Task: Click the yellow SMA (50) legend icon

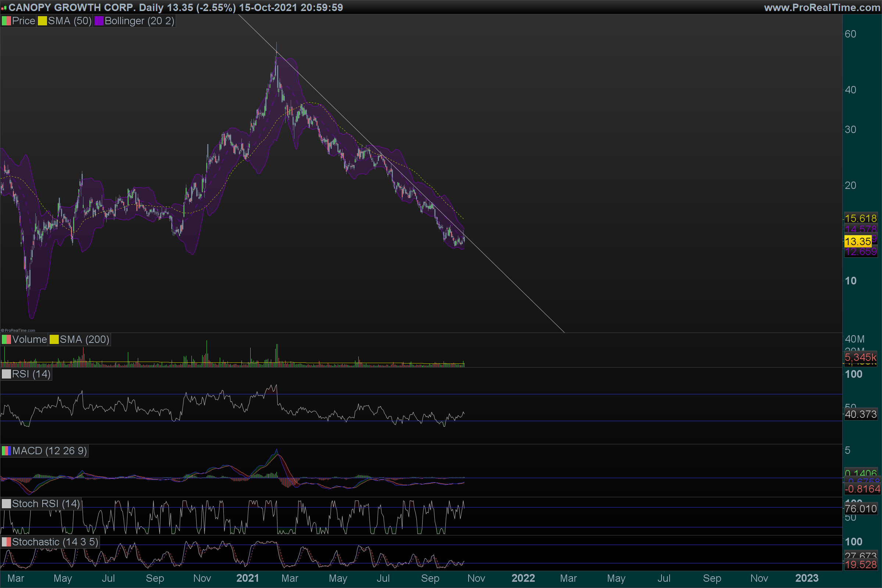Action: coord(42,21)
